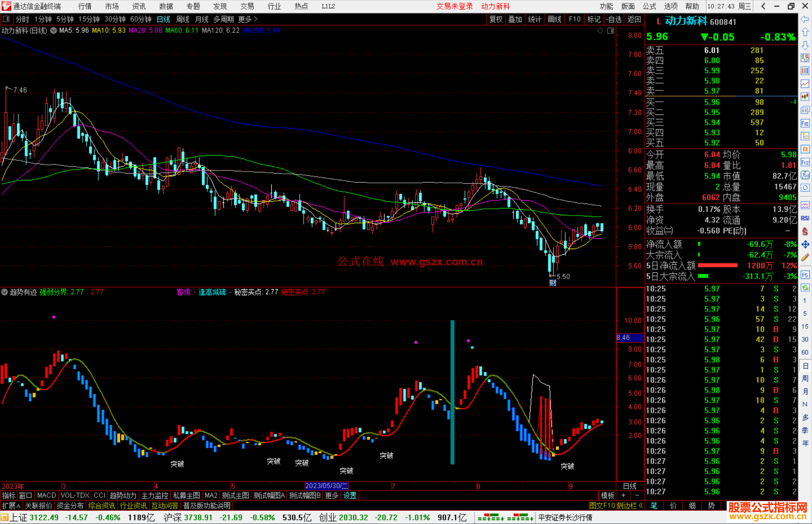Click the candlestick chart icon in right sidebar
812x524 pixels.
click(805, 97)
